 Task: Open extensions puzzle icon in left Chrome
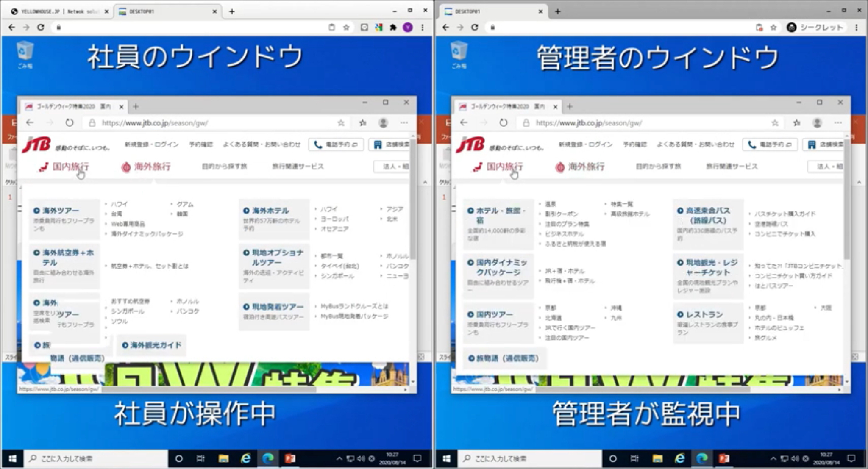click(393, 28)
